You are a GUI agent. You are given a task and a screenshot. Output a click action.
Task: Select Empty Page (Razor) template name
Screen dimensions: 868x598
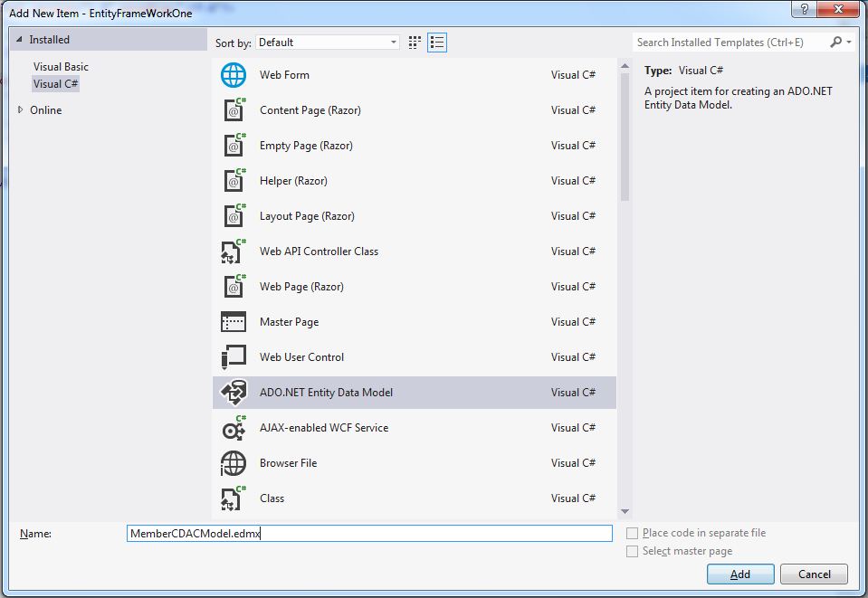(x=306, y=146)
